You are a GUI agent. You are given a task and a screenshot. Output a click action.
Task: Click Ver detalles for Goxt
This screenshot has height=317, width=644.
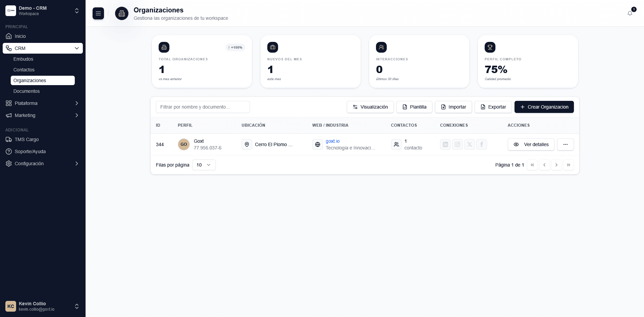click(531, 144)
